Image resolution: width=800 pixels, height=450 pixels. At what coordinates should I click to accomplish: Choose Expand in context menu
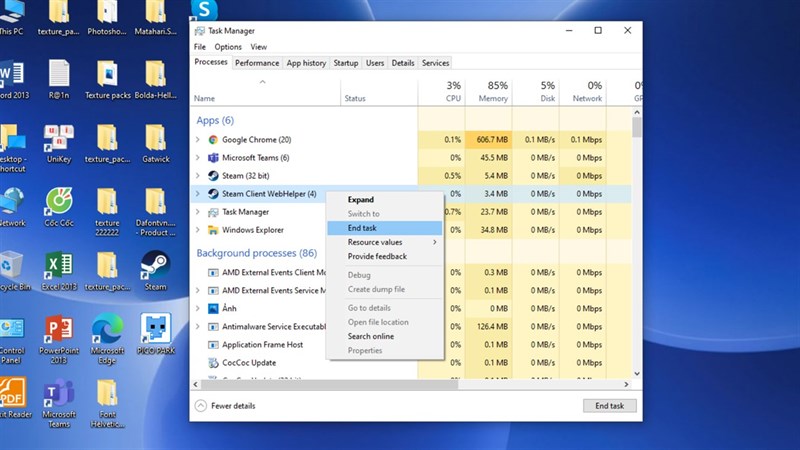pyautogui.click(x=385, y=199)
